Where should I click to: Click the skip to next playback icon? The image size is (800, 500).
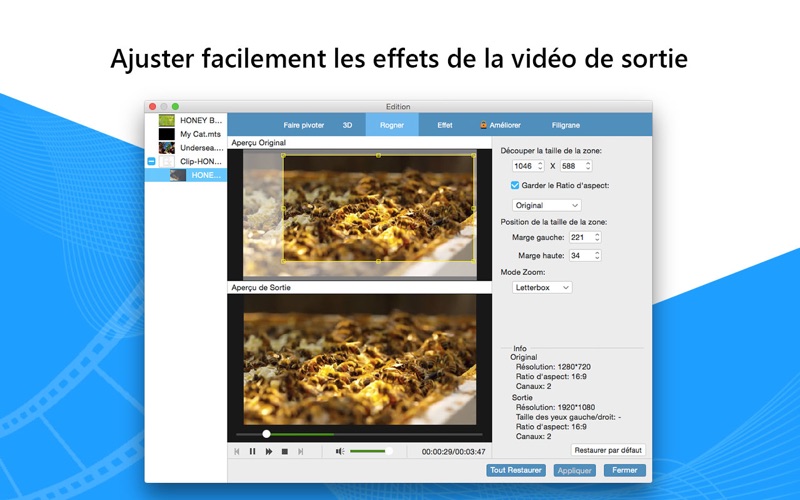pos(301,452)
